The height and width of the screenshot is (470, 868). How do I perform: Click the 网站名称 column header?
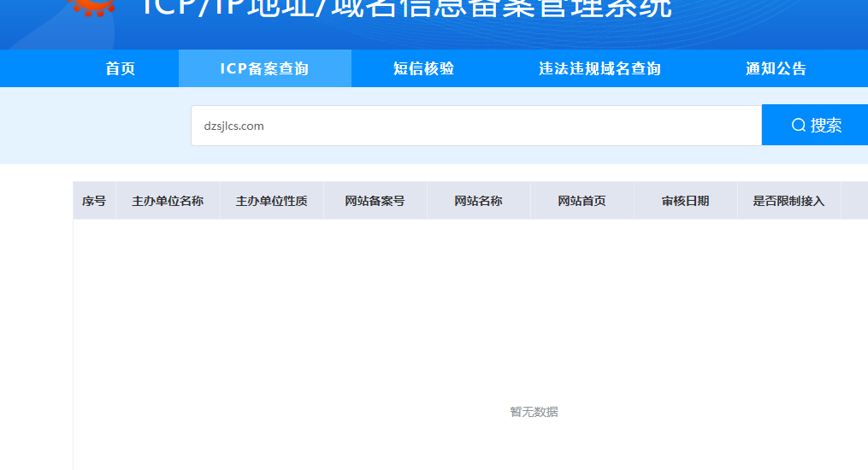(x=478, y=202)
